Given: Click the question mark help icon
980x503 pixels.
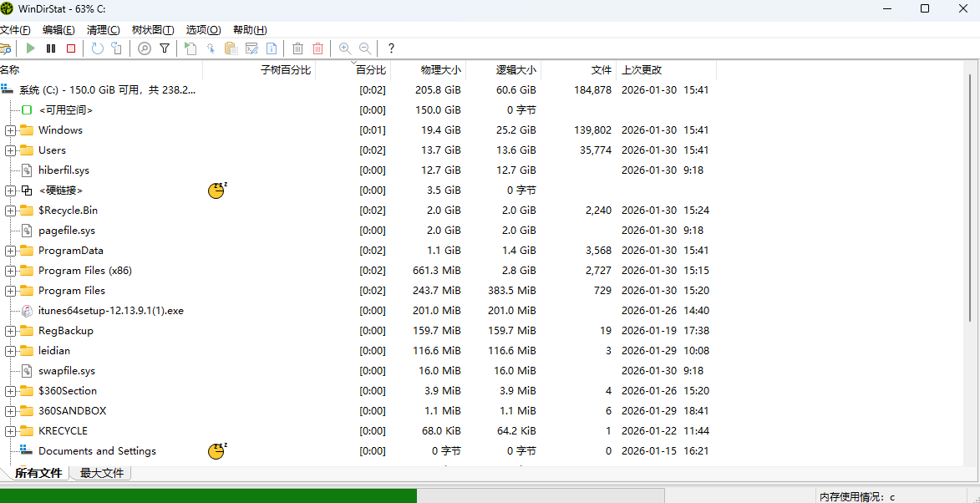Looking at the screenshot, I should click(391, 48).
